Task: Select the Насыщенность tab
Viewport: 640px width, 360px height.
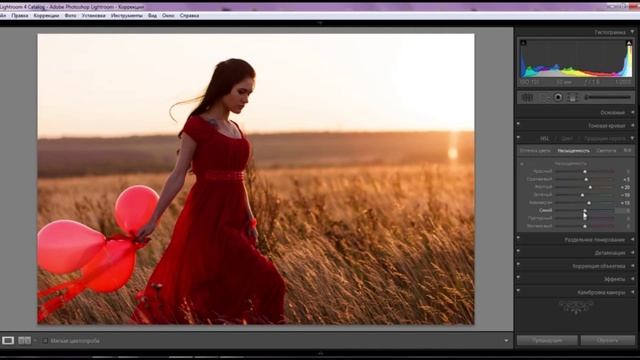Action: click(x=573, y=151)
